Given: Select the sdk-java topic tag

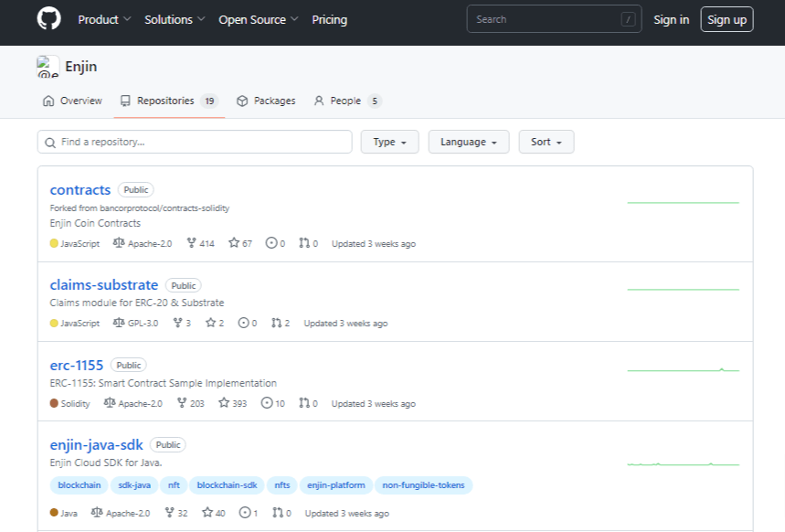Looking at the screenshot, I should pyautogui.click(x=134, y=484).
